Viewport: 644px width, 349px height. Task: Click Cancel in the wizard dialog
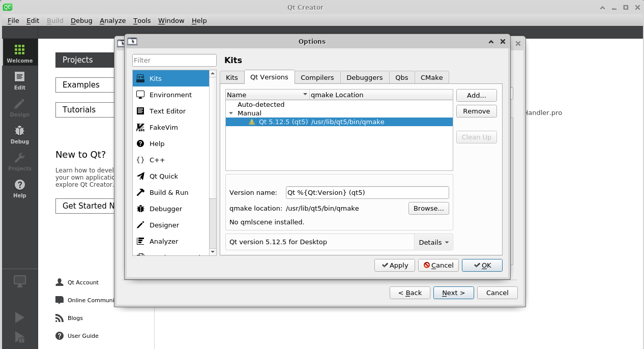497,293
